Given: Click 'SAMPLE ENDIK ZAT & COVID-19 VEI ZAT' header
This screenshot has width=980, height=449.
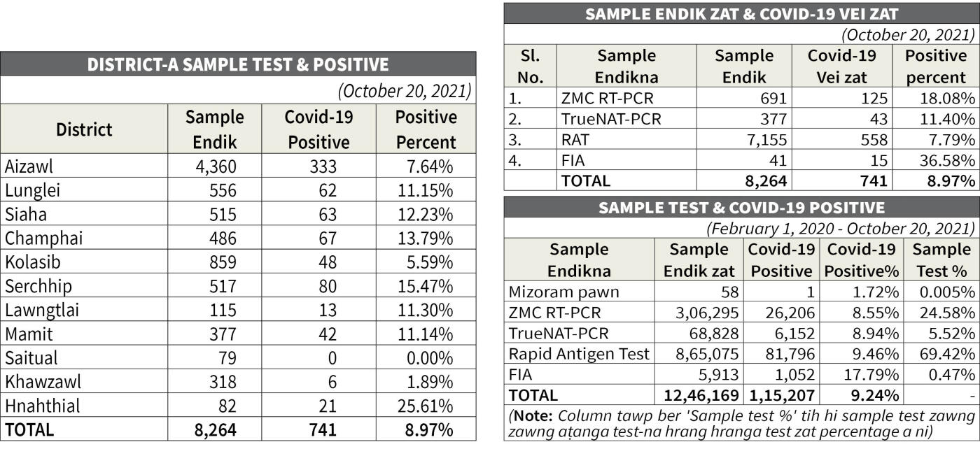Looking at the screenshot, I should pyautogui.click(x=741, y=14).
